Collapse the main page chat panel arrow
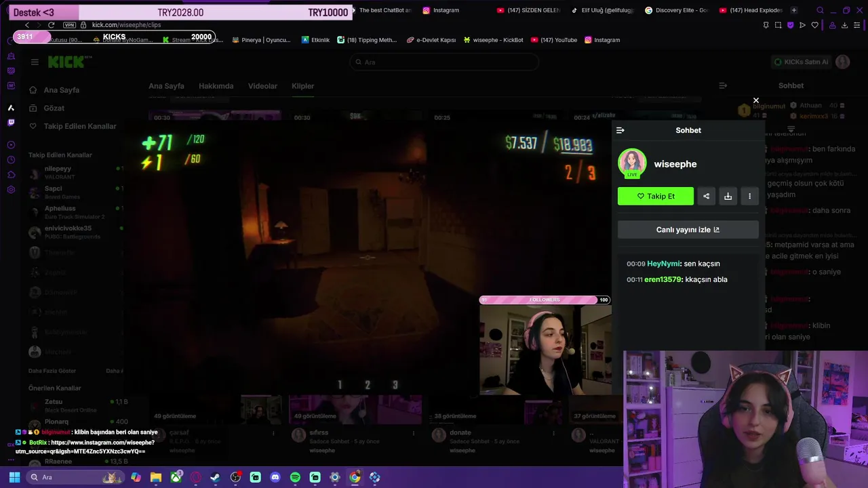 click(x=723, y=85)
